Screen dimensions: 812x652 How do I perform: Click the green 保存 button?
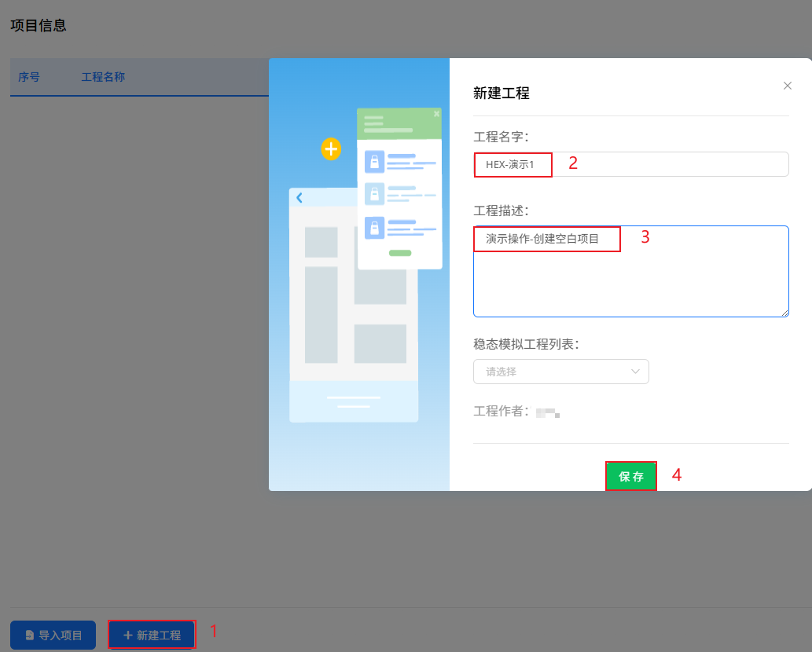coord(631,477)
